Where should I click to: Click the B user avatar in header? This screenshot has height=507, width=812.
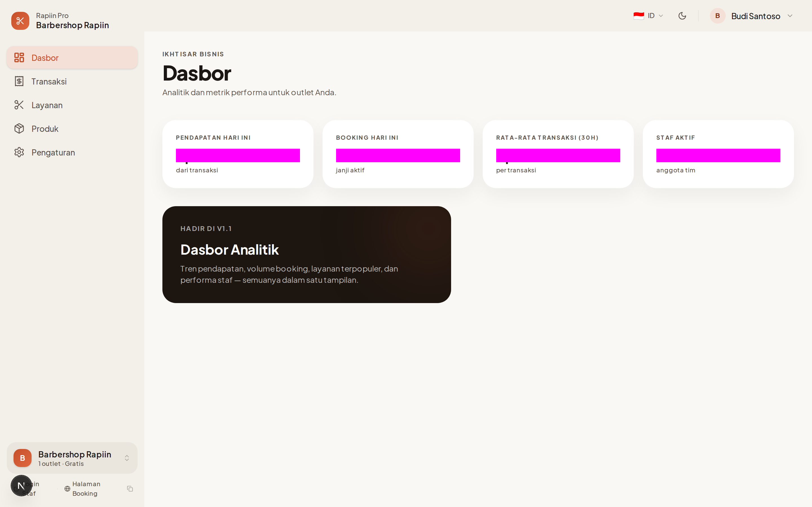717,16
